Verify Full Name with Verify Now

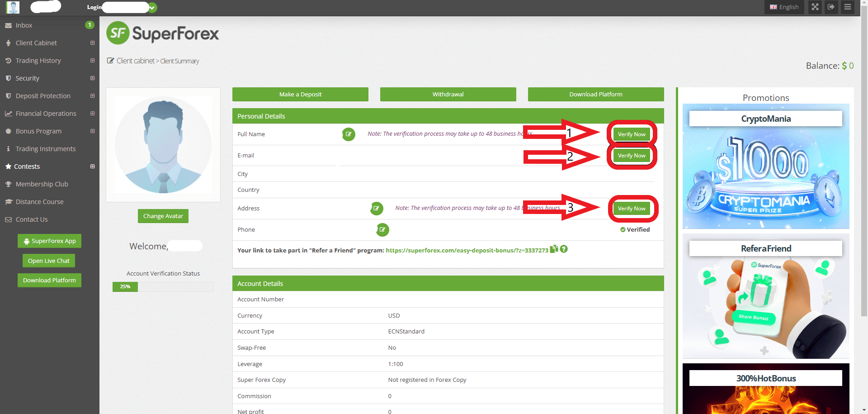tap(632, 134)
